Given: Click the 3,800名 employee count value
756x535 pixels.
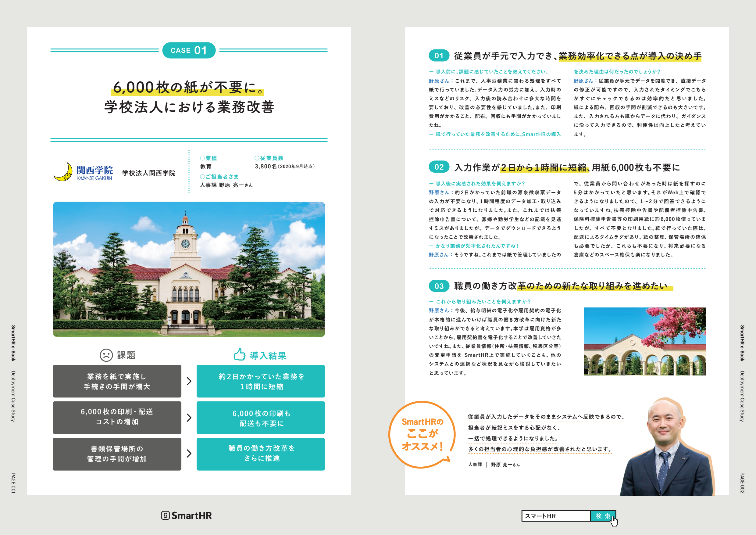Looking at the screenshot, I should pyautogui.click(x=266, y=166).
